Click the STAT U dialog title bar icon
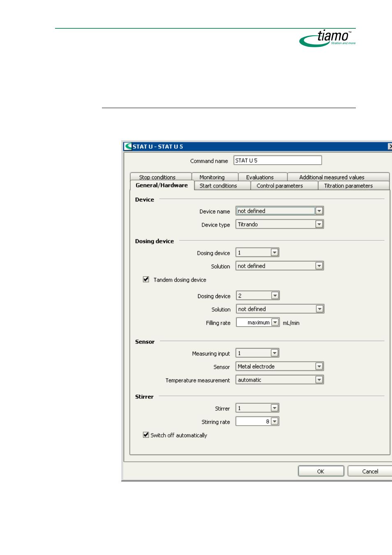Viewport: 392px width, 555px height. click(x=128, y=146)
